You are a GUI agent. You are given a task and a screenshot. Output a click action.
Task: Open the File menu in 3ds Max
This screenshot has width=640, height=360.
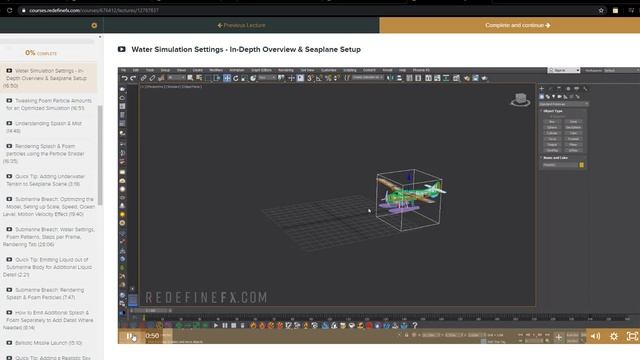click(124, 70)
